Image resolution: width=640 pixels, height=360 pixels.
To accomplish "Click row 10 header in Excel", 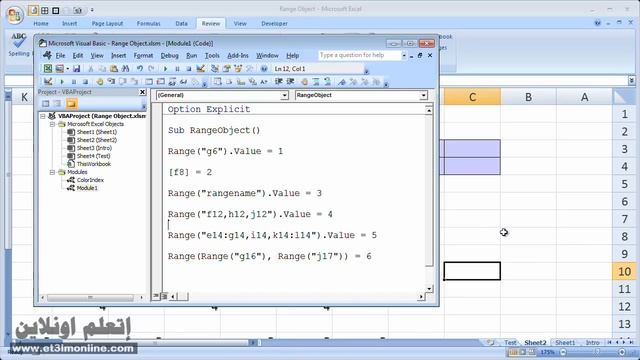I will (624, 271).
